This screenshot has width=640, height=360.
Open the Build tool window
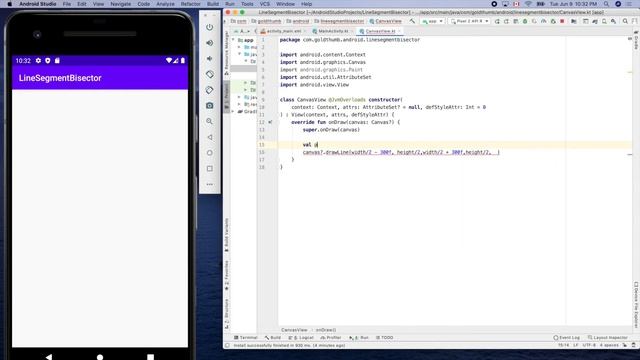(x=273, y=338)
